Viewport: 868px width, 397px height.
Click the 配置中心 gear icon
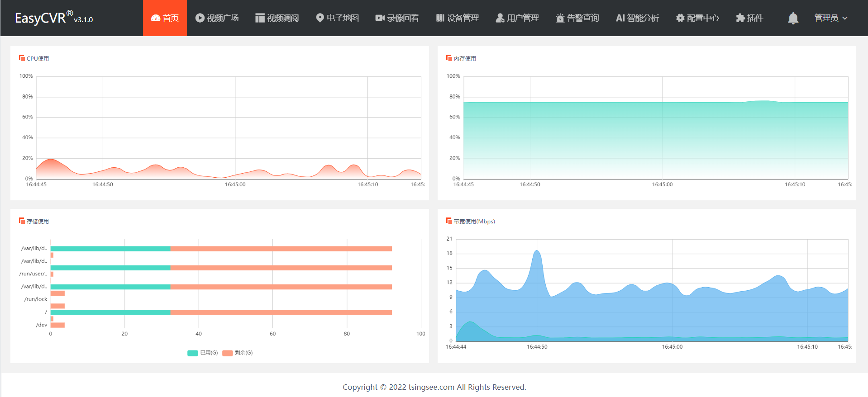tap(680, 18)
